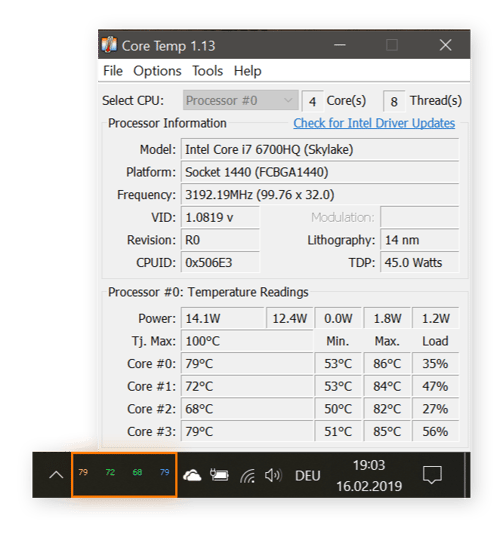The image size is (500, 534).
Task: Click Core #1 current temperature 72°C
Action: coord(247,386)
